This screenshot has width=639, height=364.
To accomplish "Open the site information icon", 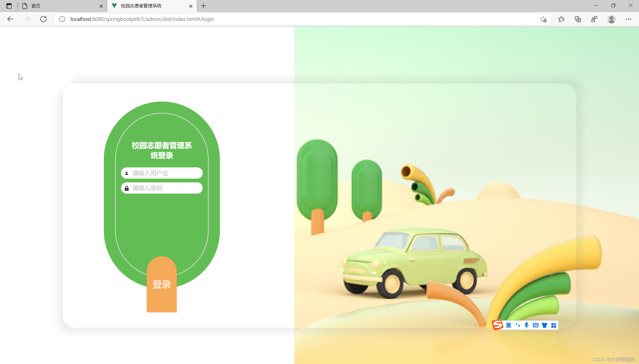I will [62, 19].
